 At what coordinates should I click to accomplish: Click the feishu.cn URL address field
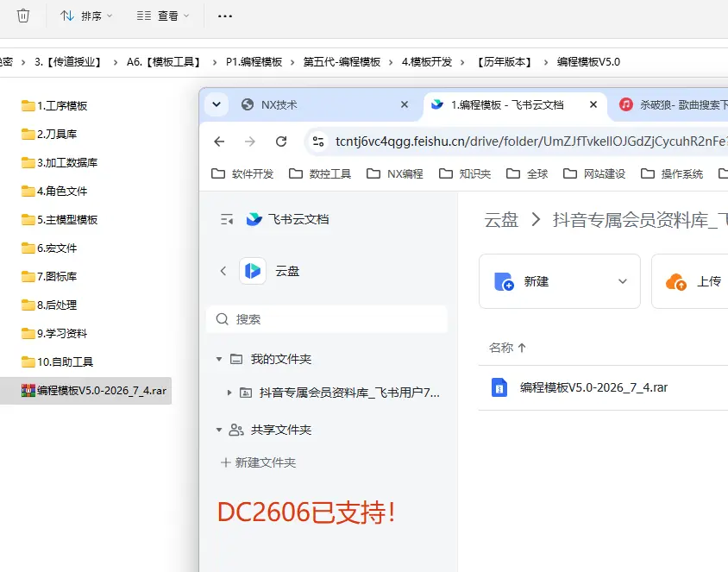[x=530, y=141]
